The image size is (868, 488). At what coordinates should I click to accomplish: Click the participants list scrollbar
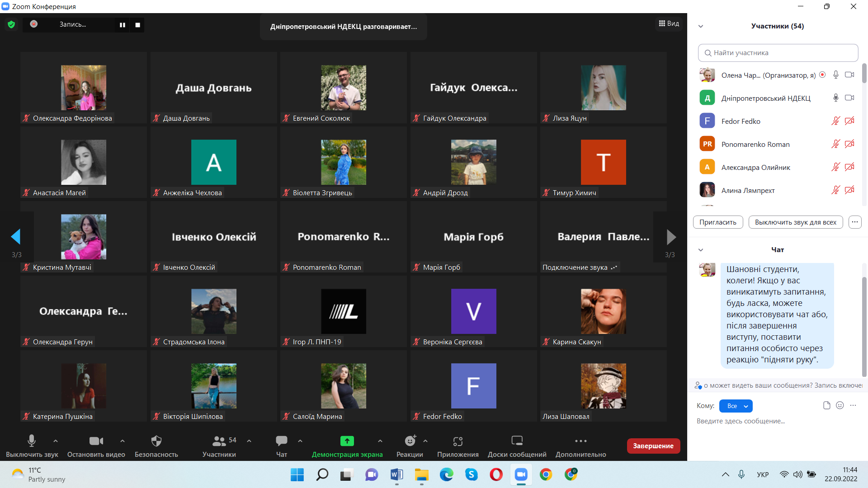(x=864, y=73)
